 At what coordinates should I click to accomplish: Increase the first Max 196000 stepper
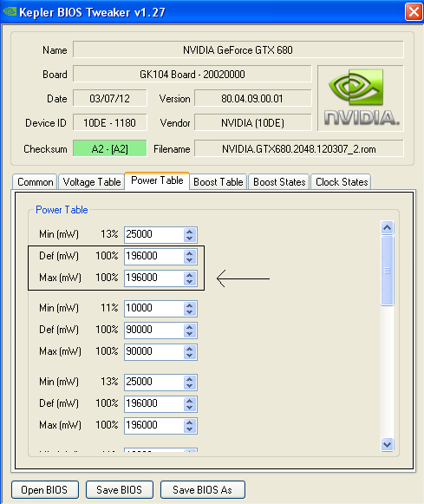tap(190, 274)
